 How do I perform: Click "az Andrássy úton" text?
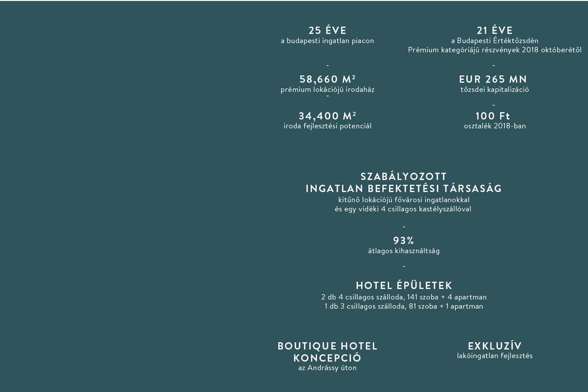(328, 368)
